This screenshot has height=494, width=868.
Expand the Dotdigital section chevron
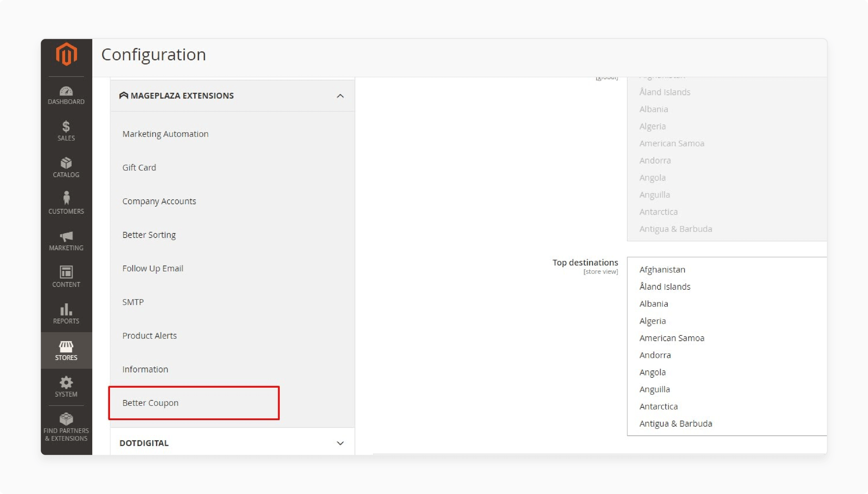click(x=340, y=443)
